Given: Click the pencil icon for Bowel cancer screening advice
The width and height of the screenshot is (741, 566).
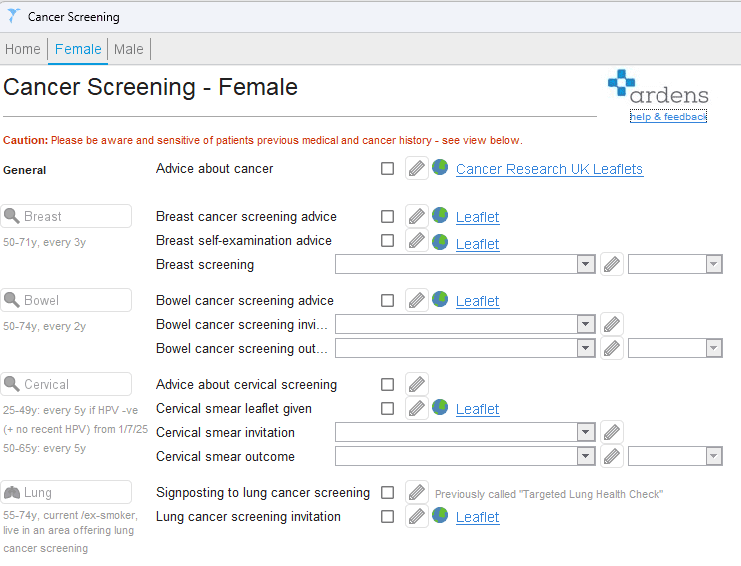Looking at the screenshot, I should (416, 300).
